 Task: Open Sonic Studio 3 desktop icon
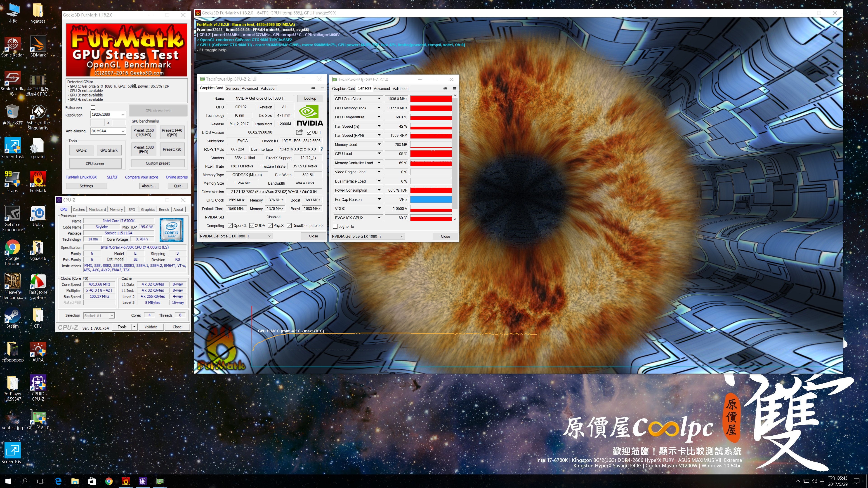[x=12, y=83]
